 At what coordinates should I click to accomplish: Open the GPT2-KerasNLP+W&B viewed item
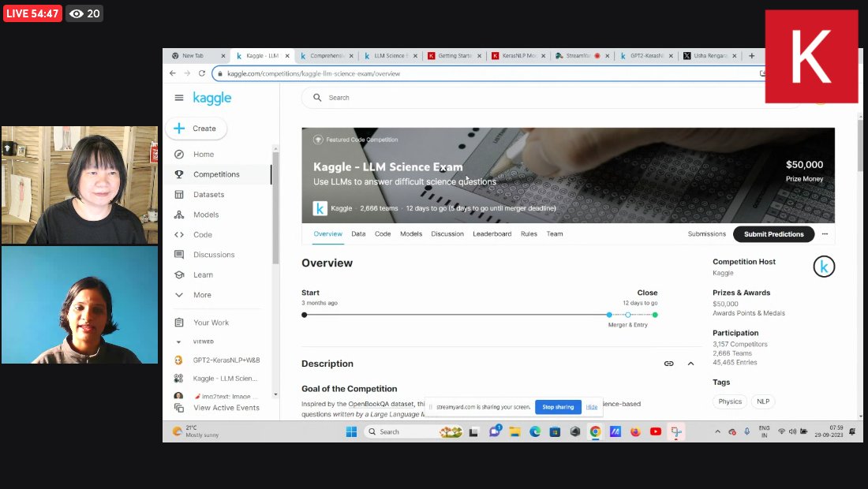coord(226,360)
